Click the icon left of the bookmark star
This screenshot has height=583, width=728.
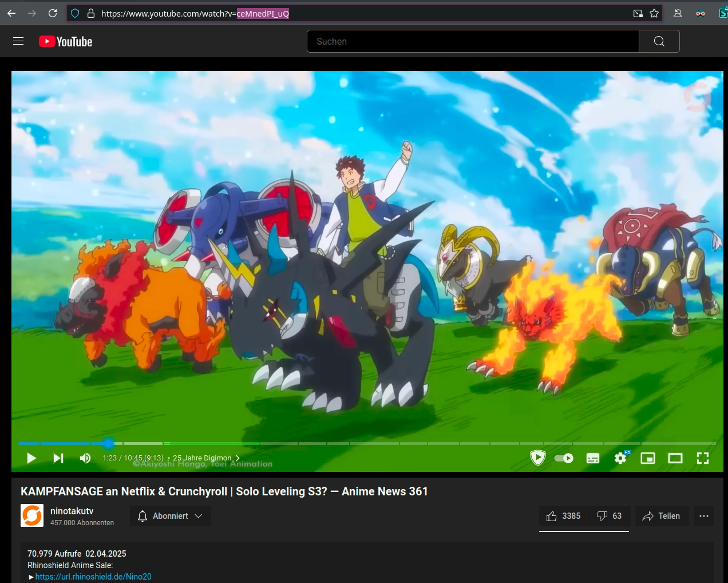pos(638,13)
